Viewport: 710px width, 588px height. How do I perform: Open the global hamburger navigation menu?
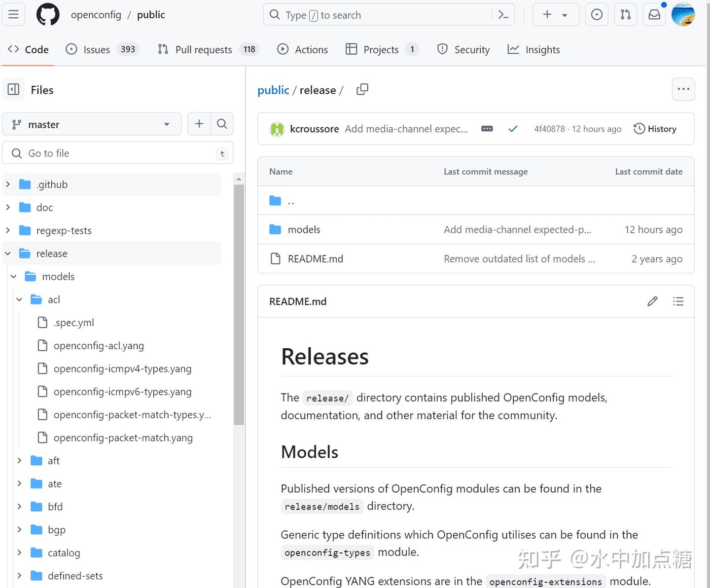click(13, 15)
